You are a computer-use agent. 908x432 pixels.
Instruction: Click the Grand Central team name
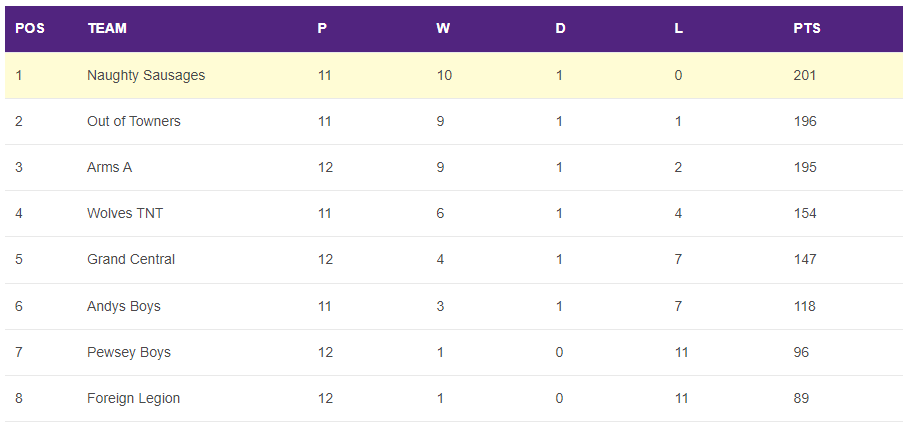click(131, 259)
